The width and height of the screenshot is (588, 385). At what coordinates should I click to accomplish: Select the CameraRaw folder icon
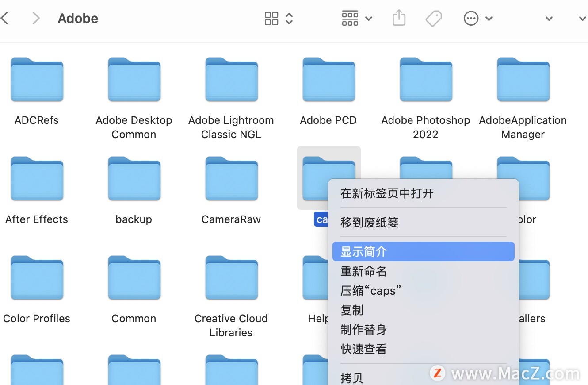pyautogui.click(x=232, y=179)
